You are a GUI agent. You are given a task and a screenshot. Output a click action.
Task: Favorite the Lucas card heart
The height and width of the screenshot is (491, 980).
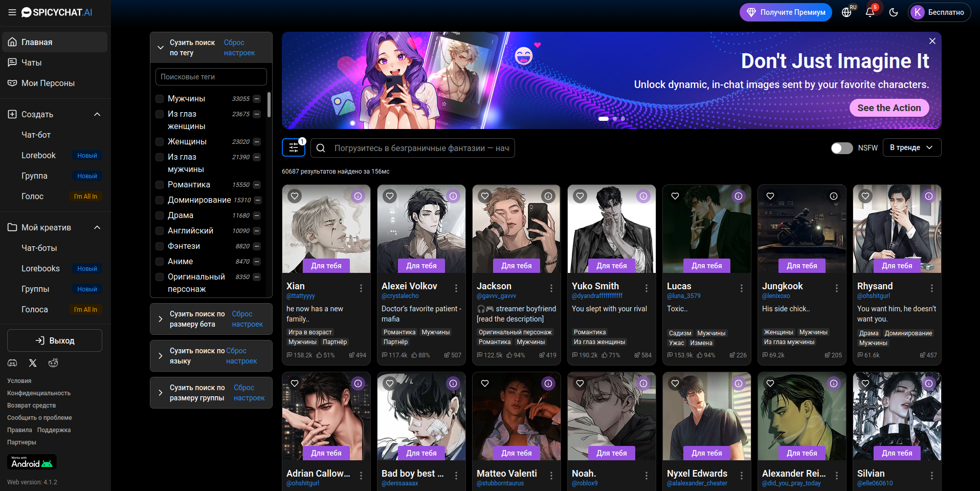pyautogui.click(x=675, y=196)
